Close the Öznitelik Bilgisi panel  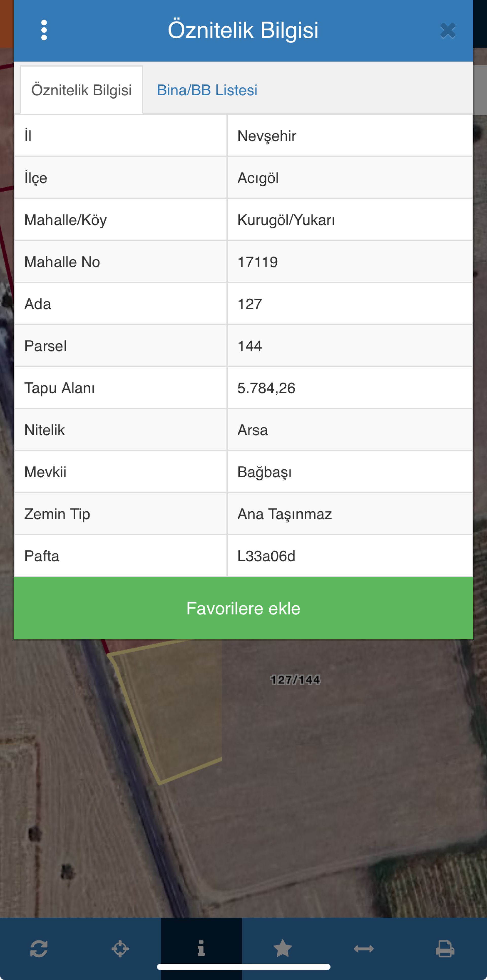(448, 31)
